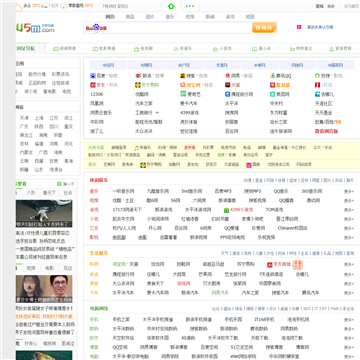This screenshot has height=360, width=360.
Task: Open the 新浪 Sina icon
Action: tap(138, 76)
